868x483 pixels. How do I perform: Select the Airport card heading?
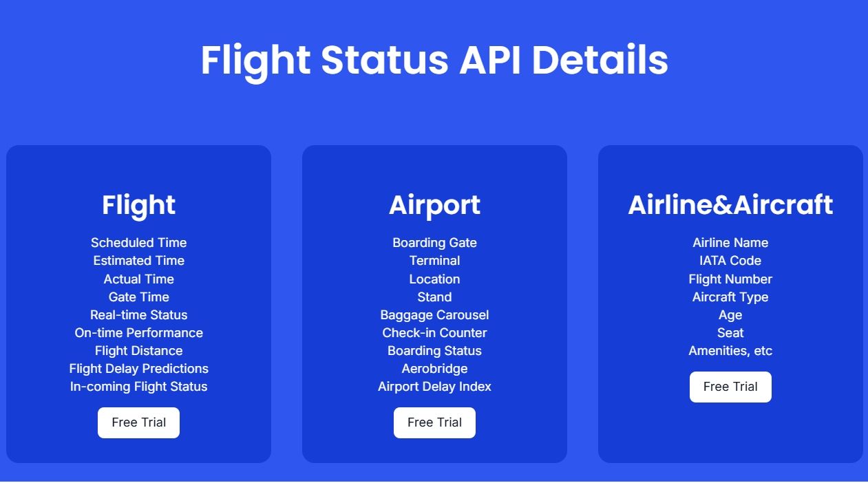point(434,205)
